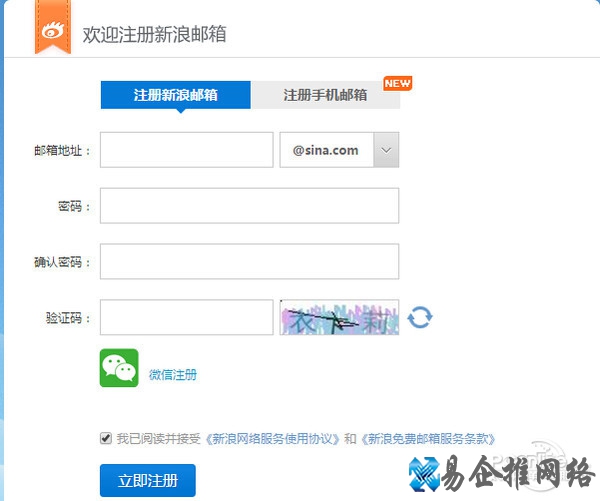Switch to the 注册手机邮箱 tab

pyautogui.click(x=325, y=95)
